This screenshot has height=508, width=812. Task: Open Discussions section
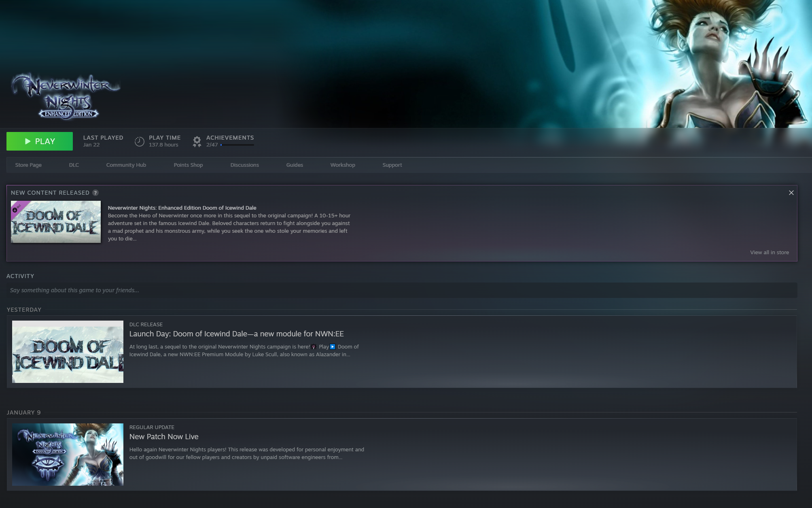click(x=244, y=165)
